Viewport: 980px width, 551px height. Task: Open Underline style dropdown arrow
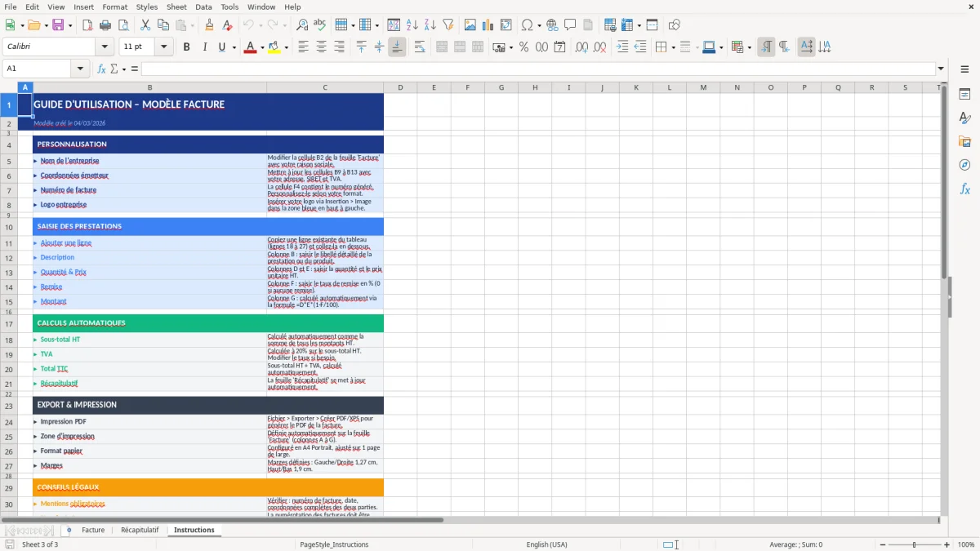coord(234,47)
